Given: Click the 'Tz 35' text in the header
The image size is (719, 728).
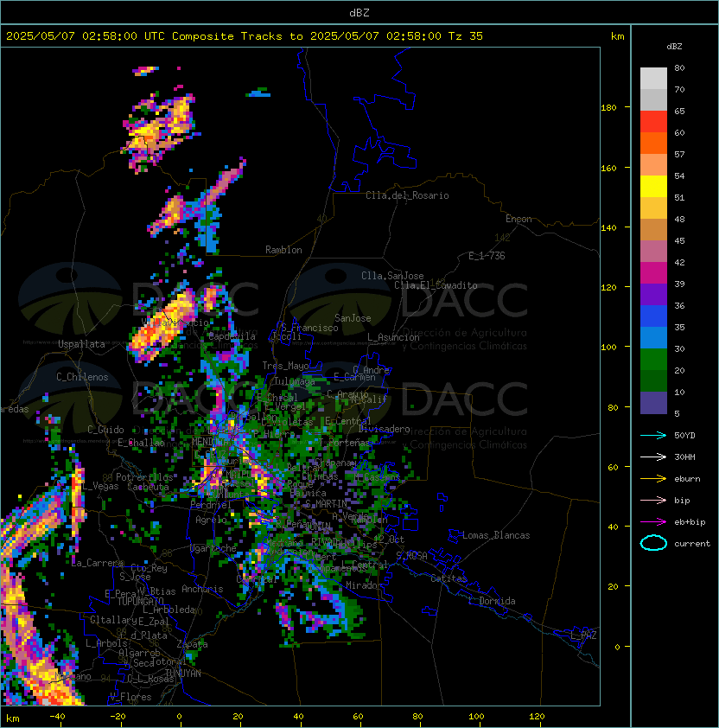Looking at the screenshot, I should point(466,36).
